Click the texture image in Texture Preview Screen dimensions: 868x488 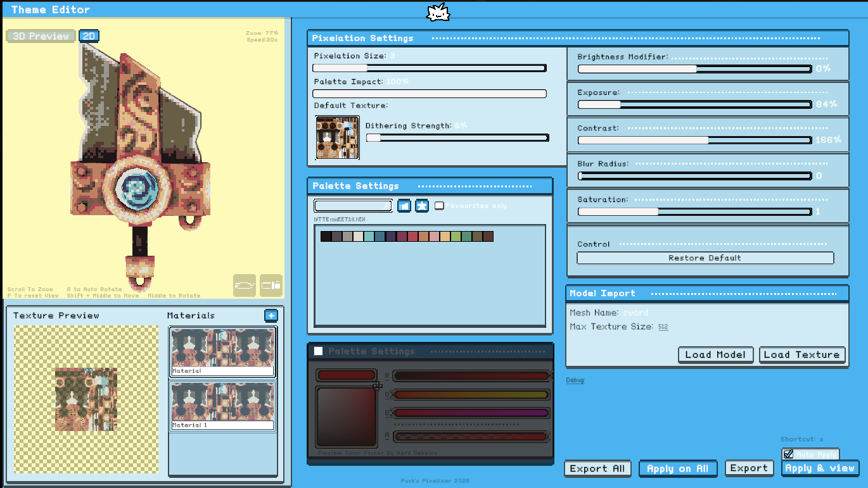(86, 400)
